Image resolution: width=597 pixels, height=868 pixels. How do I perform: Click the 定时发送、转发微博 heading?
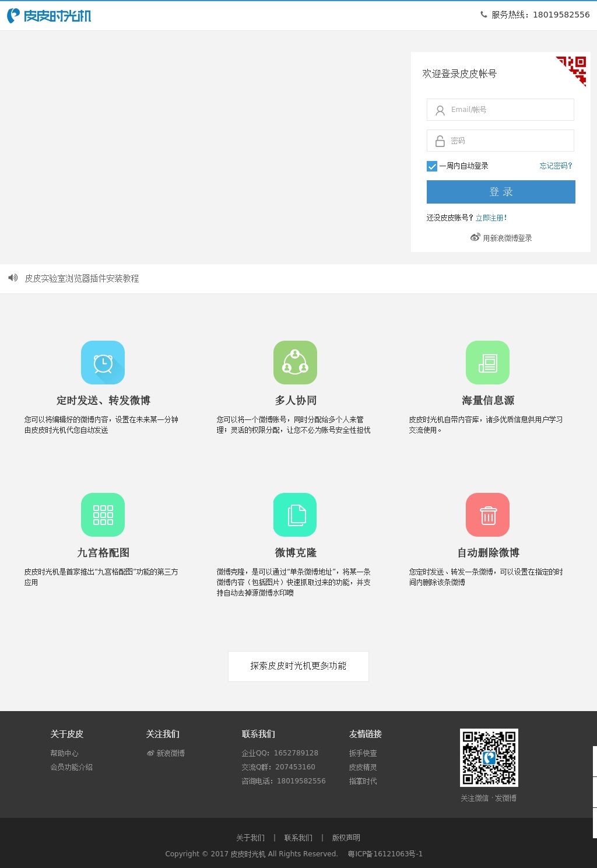103,400
